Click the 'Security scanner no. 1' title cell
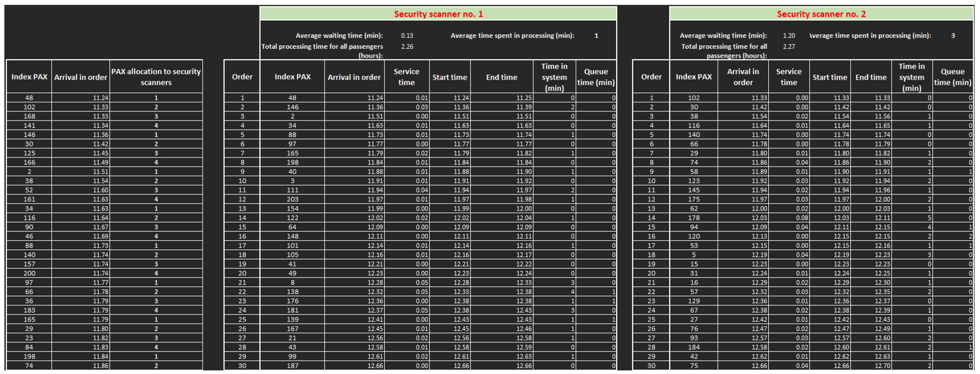 pos(438,14)
